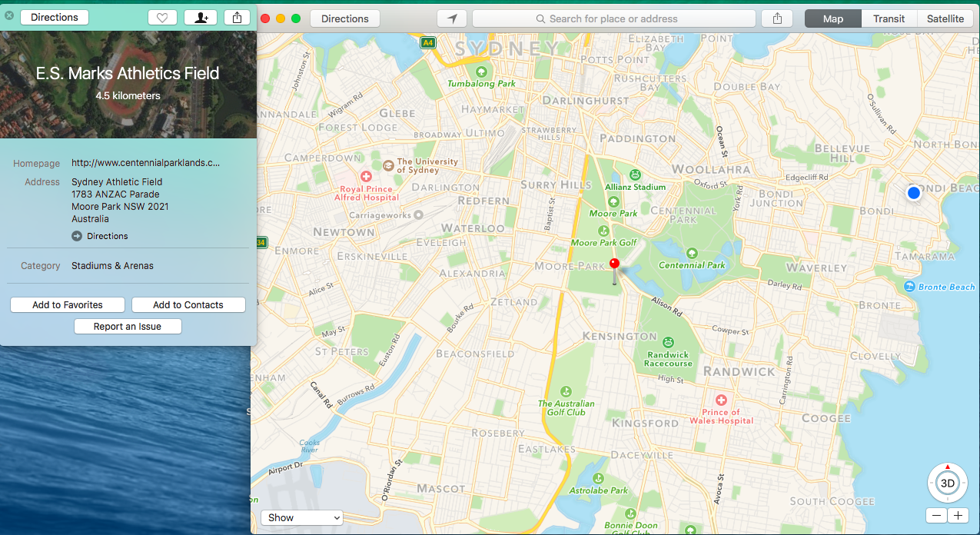Click Add to Contacts button
This screenshot has width=980, height=535.
(188, 305)
